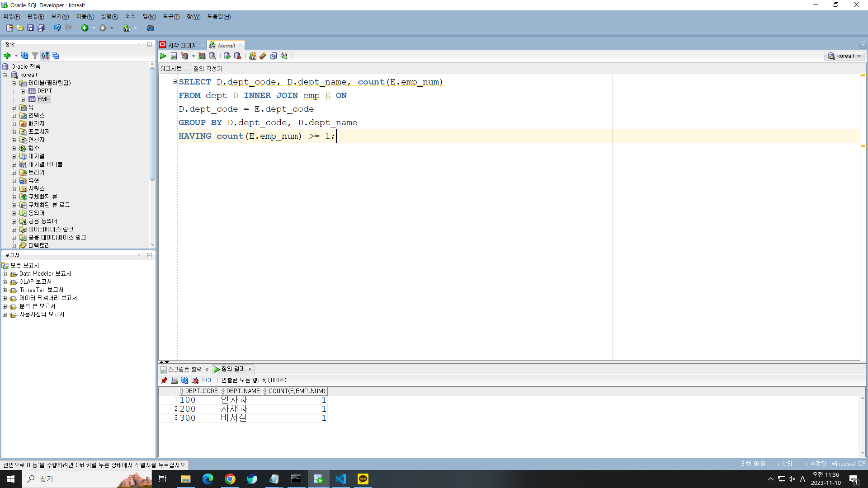The height and width of the screenshot is (488, 868).
Task: Toggle the connections panel sort/auto-sync button
Action: pos(45,56)
